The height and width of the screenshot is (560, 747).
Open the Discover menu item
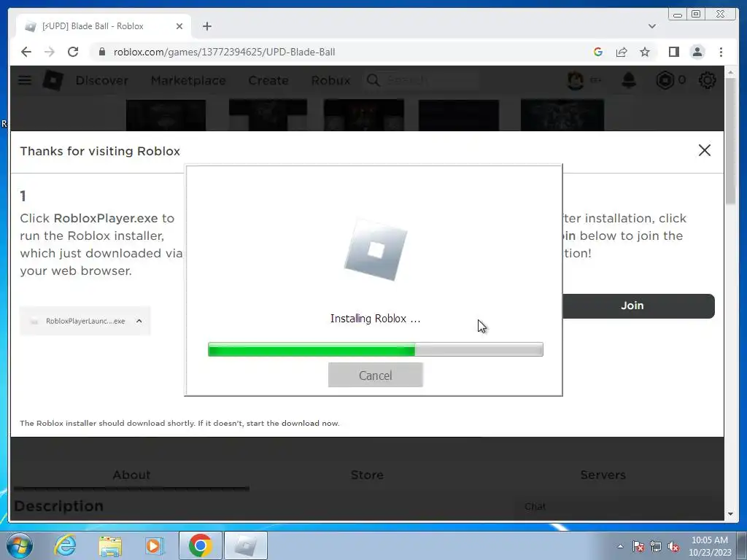(102, 80)
